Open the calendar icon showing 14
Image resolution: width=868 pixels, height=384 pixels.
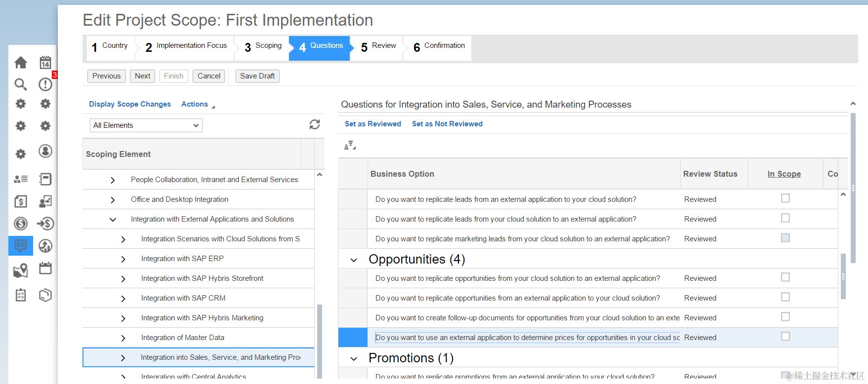45,62
